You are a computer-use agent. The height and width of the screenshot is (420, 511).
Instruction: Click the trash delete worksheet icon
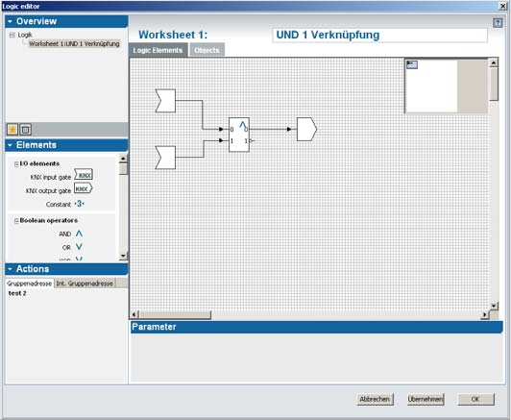tap(25, 130)
